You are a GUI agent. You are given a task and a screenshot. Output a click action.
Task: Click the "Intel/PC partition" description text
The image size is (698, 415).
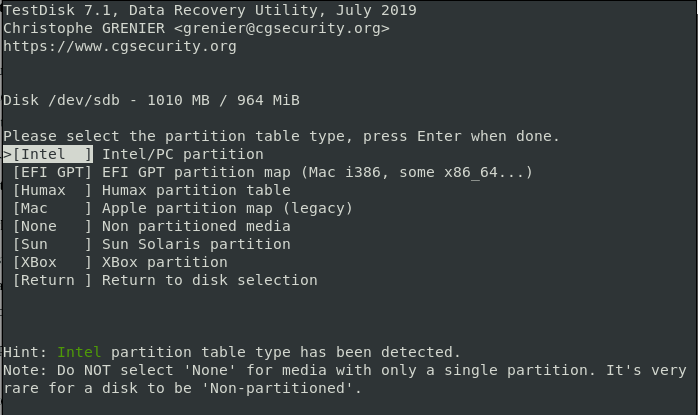(x=183, y=154)
